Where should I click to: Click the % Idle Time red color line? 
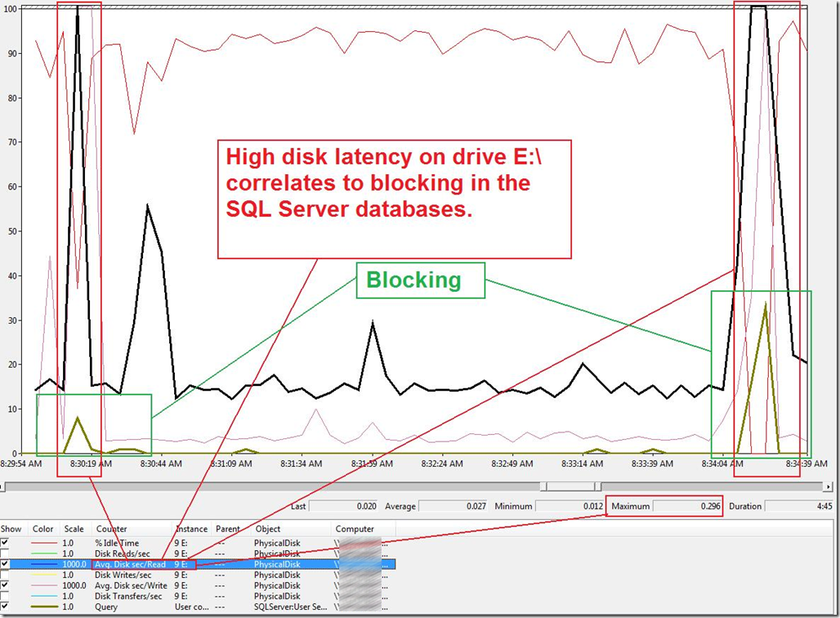click(x=44, y=543)
